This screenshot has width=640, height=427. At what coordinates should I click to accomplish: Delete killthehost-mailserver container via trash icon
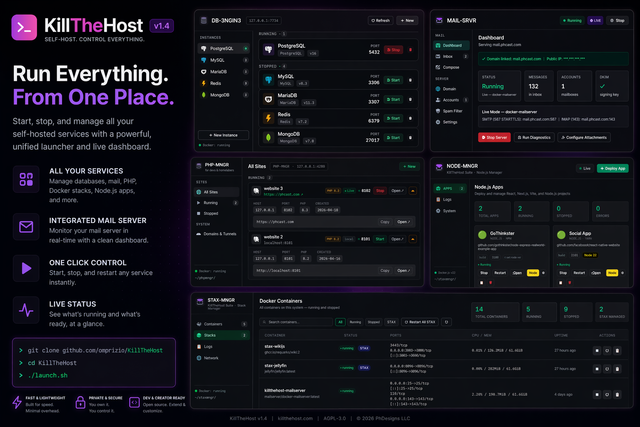click(617, 394)
